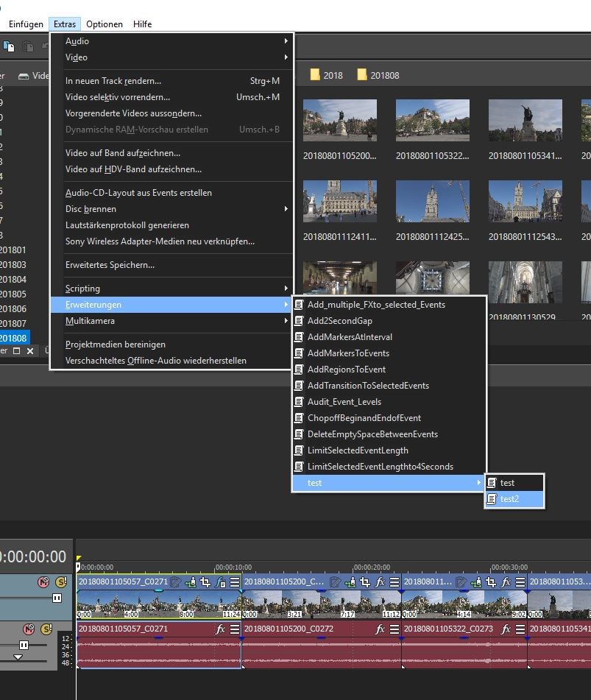Run the AddMarkersAtInterval script
The height and width of the screenshot is (700, 591).
click(350, 337)
